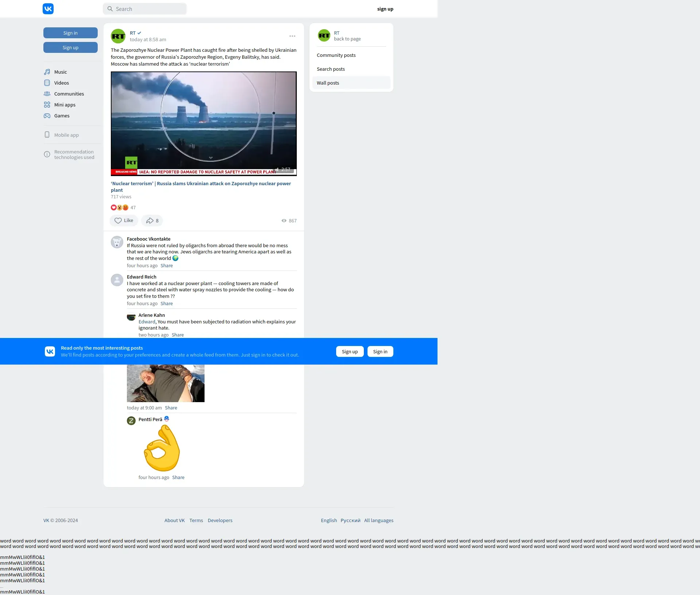
Task: Open the Videos section icon
Action: (47, 83)
